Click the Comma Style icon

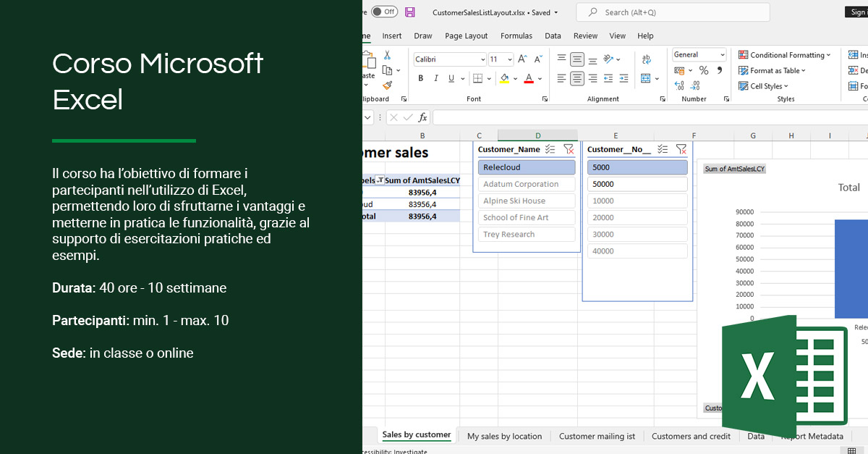click(718, 70)
